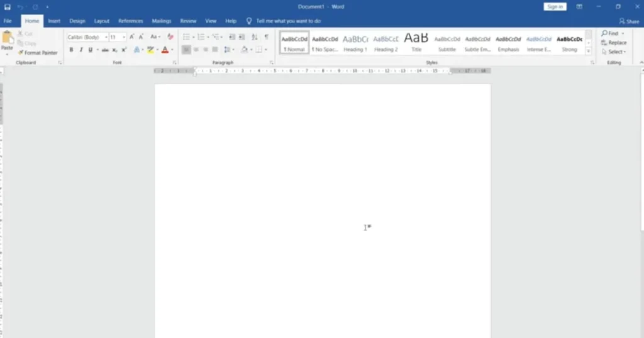Apply the Normal style
This screenshot has height=338, width=644.
[294, 43]
